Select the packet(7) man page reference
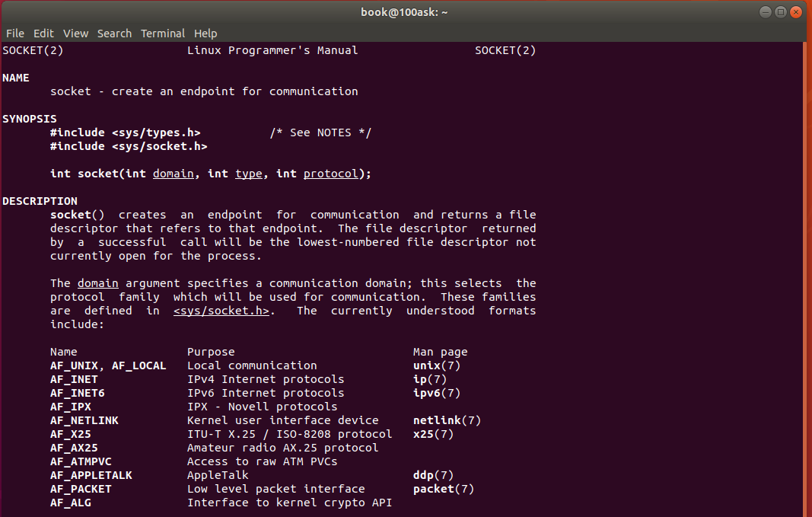Viewport: 812px width, 517px height. (443, 489)
